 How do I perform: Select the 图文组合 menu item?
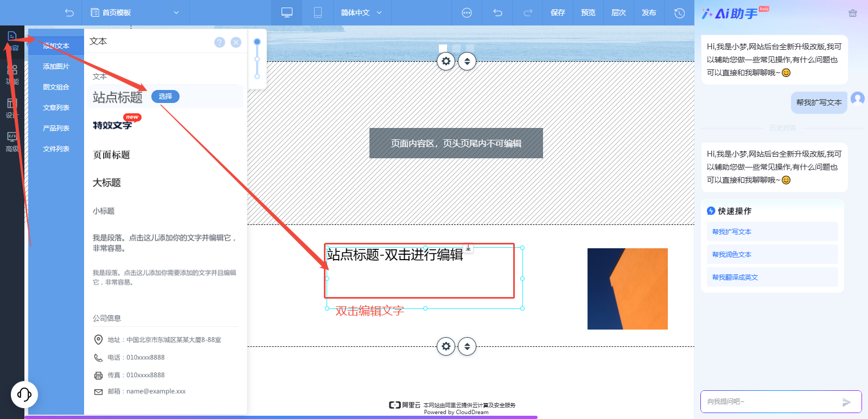pyautogui.click(x=56, y=87)
